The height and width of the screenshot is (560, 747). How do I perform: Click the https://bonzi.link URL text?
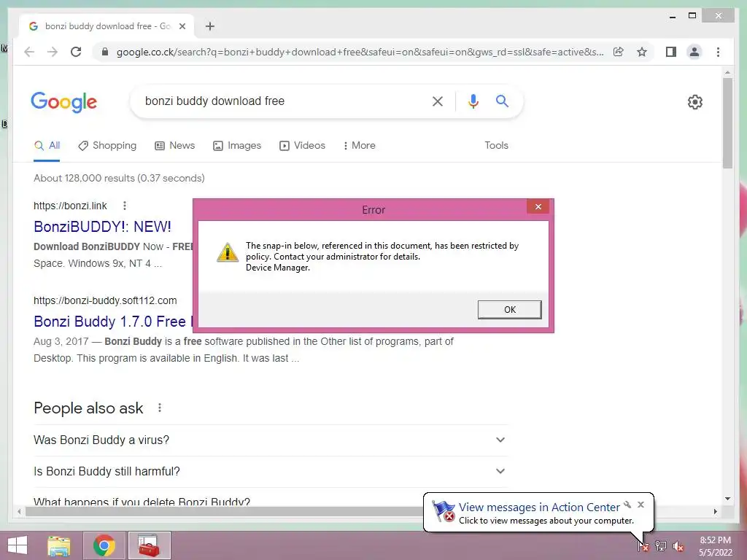click(70, 206)
